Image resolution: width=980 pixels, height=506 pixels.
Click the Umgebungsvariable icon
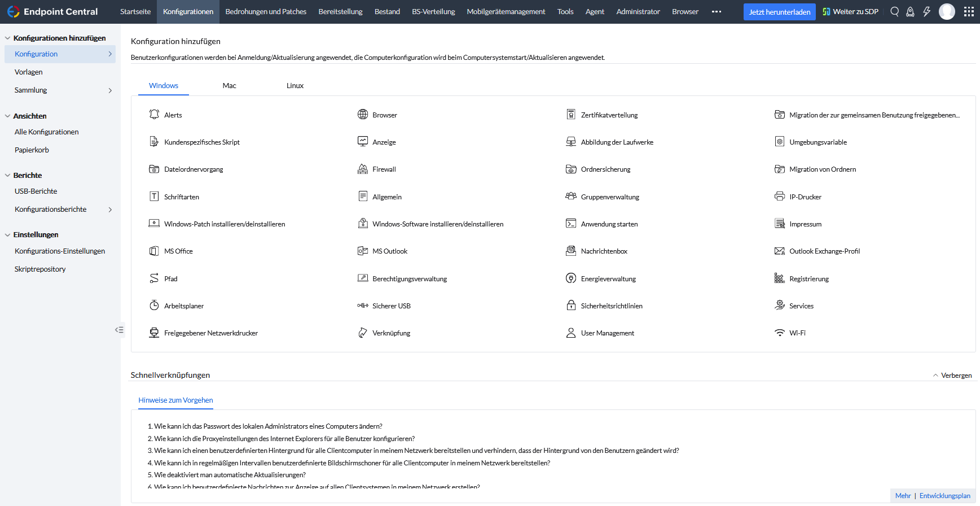(780, 142)
